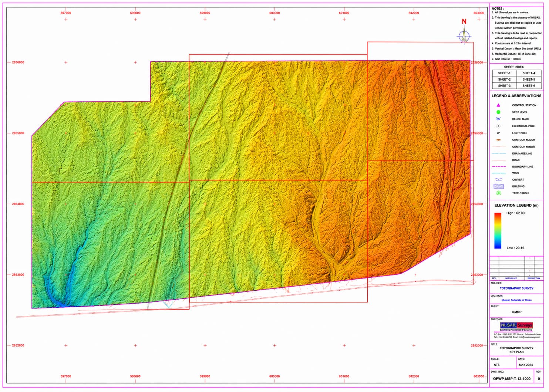Click note 1 about dimensions in meters
Screen dimensions: 549x392
(510, 13)
